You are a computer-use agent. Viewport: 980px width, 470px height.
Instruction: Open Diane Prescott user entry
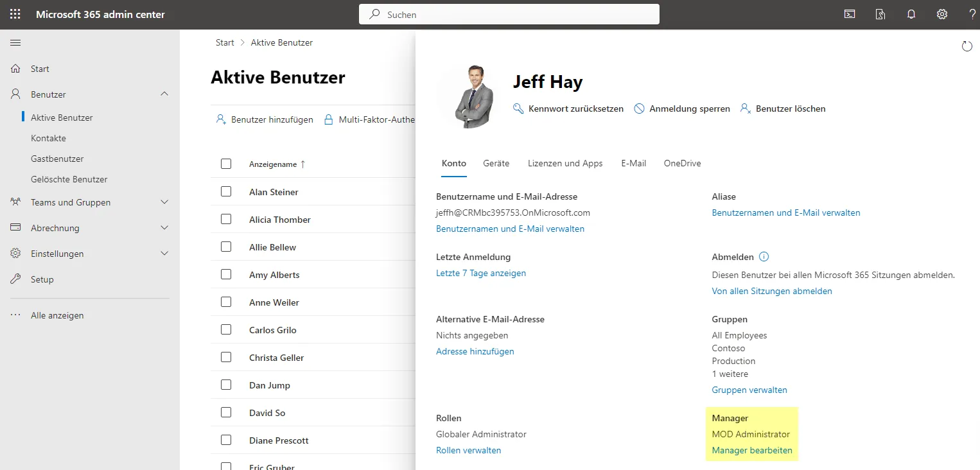coord(279,440)
